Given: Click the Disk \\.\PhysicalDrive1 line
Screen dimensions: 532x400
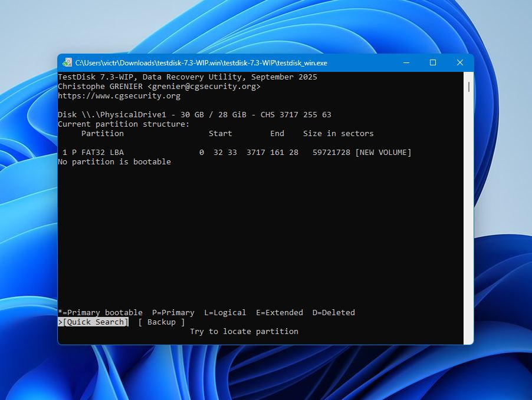Looking at the screenshot, I should tap(195, 114).
